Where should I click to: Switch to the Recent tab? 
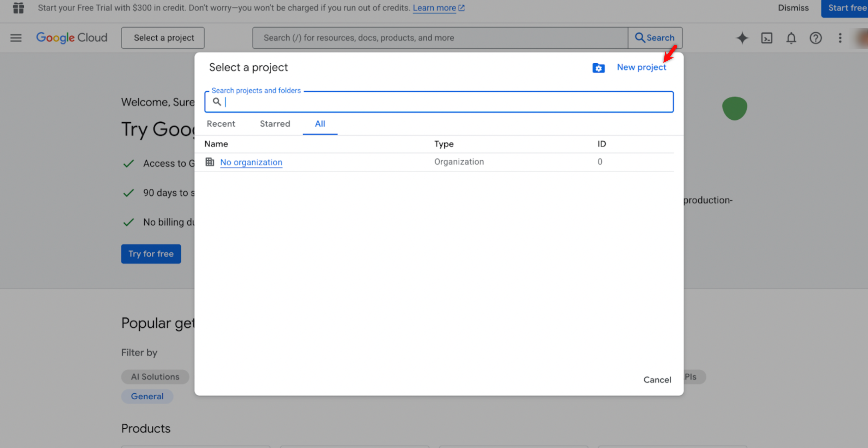[221, 124]
